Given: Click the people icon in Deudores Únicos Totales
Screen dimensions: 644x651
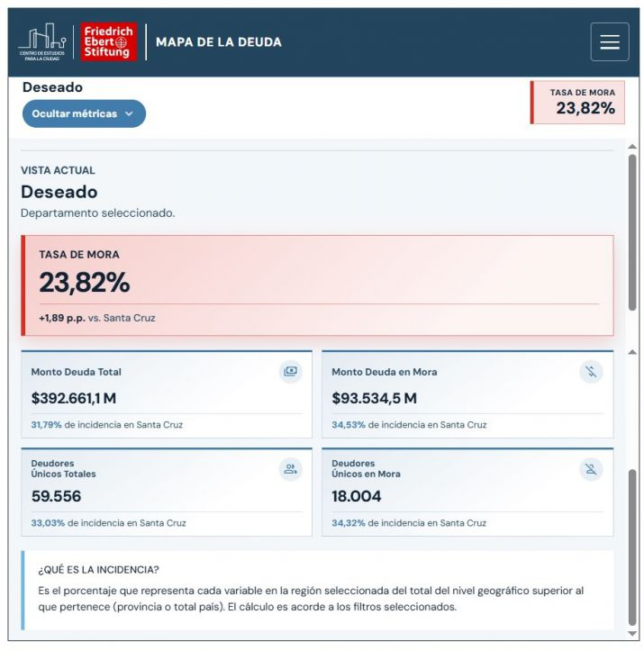Looking at the screenshot, I should point(290,470).
